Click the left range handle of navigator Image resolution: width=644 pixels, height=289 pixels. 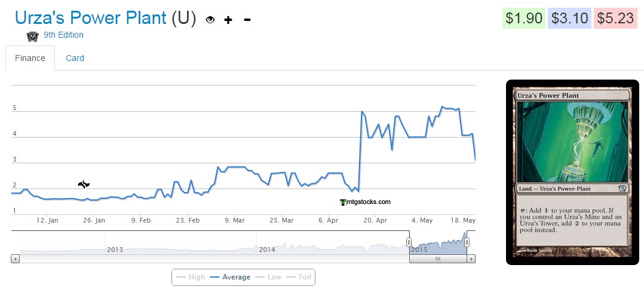409,242
